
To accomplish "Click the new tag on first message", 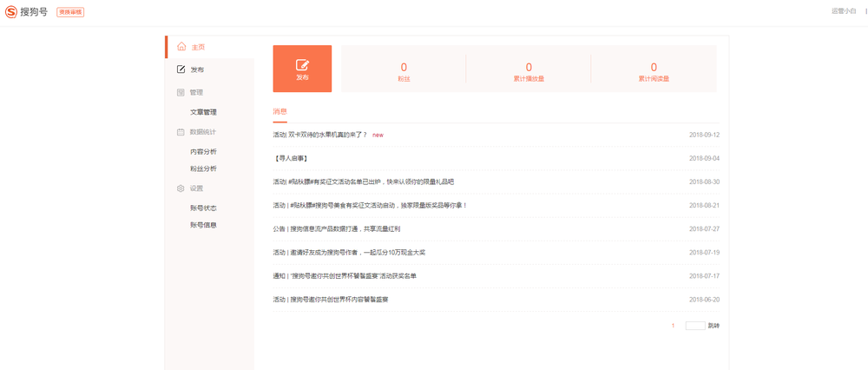I will pyautogui.click(x=378, y=135).
